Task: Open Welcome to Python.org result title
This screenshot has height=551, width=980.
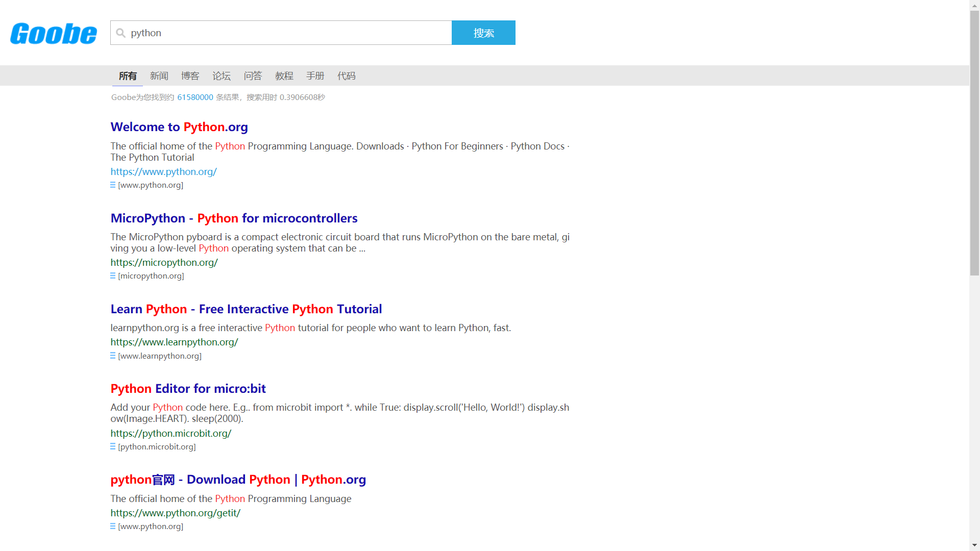Action: click(179, 127)
